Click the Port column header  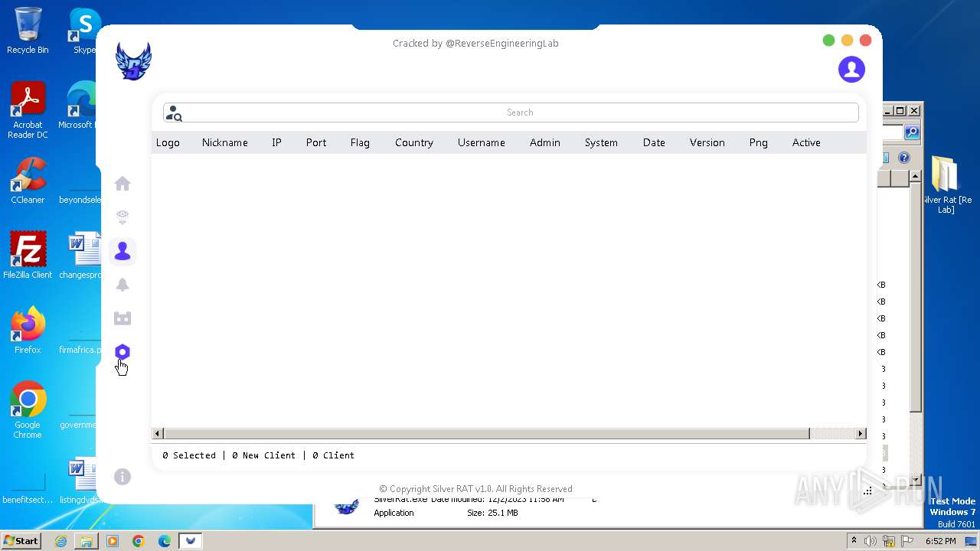[316, 142]
